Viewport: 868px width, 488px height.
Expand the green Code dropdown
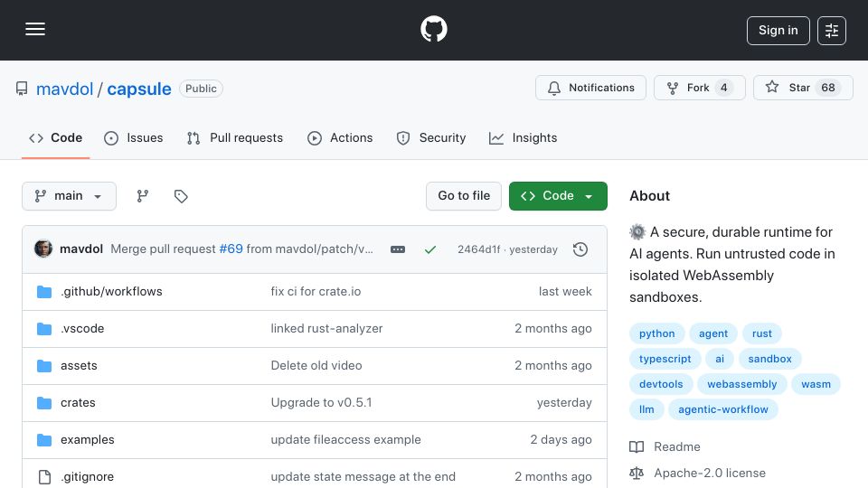click(x=558, y=196)
